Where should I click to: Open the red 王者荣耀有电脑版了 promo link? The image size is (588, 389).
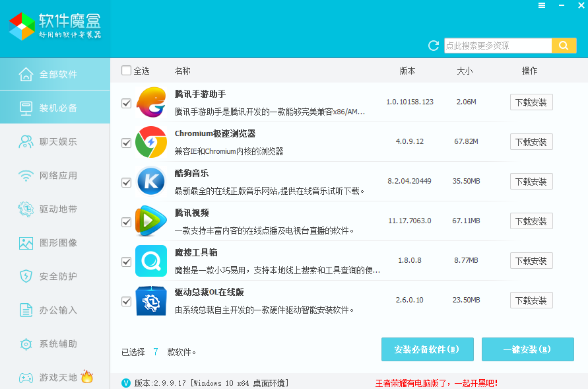click(x=436, y=383)
